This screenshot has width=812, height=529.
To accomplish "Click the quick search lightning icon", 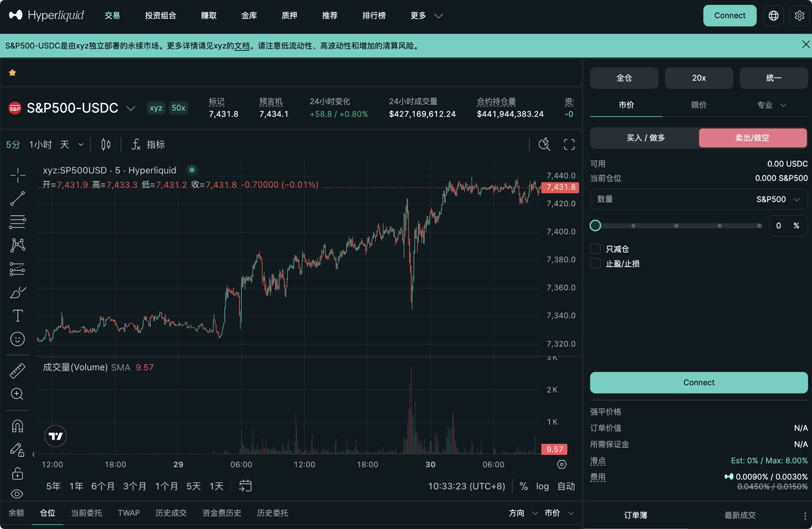I will pos(544,144).
